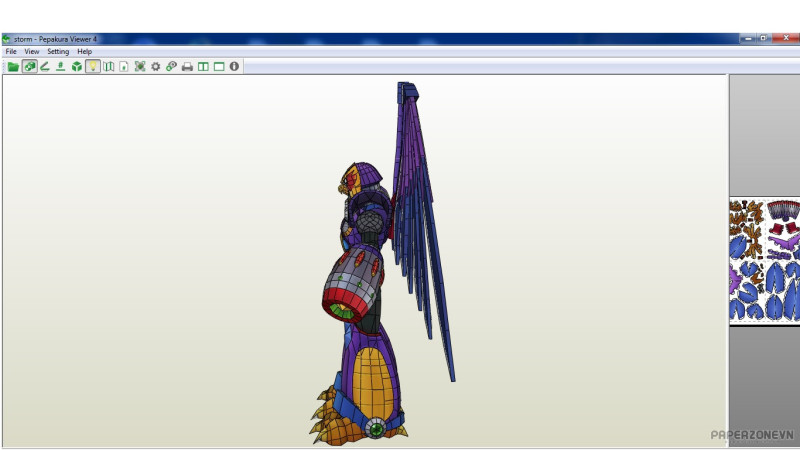Click the edge ID number icon in the toolbar

pos(61,67)
